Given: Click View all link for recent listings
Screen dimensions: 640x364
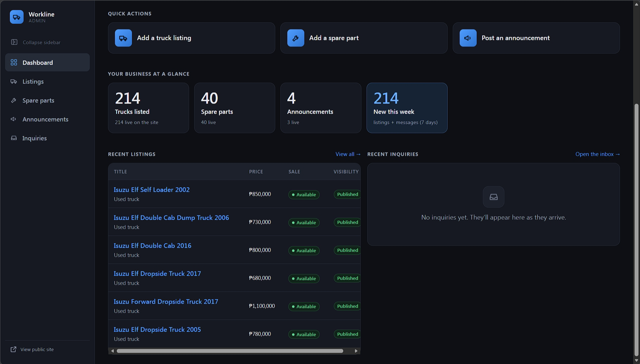Looking at the screenshot, I should pyautogui.click(x=348, y=154).
